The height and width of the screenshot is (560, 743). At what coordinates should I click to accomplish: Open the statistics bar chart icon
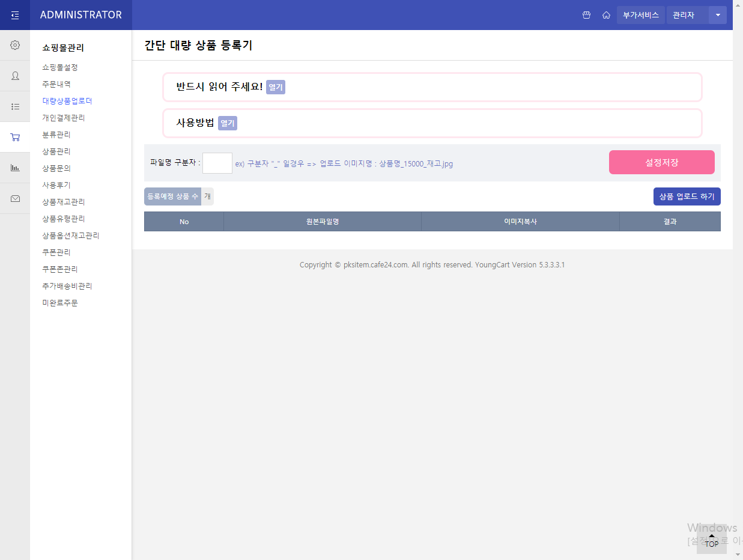click(x=14, y=168)
